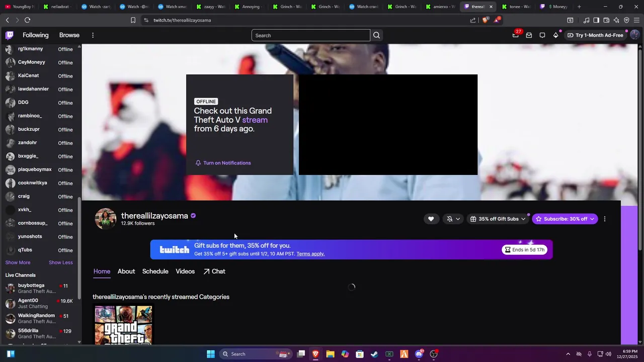Reload the page
This screenshot has height=362, width=644.
pyautogui.click(x=27, y=20)
